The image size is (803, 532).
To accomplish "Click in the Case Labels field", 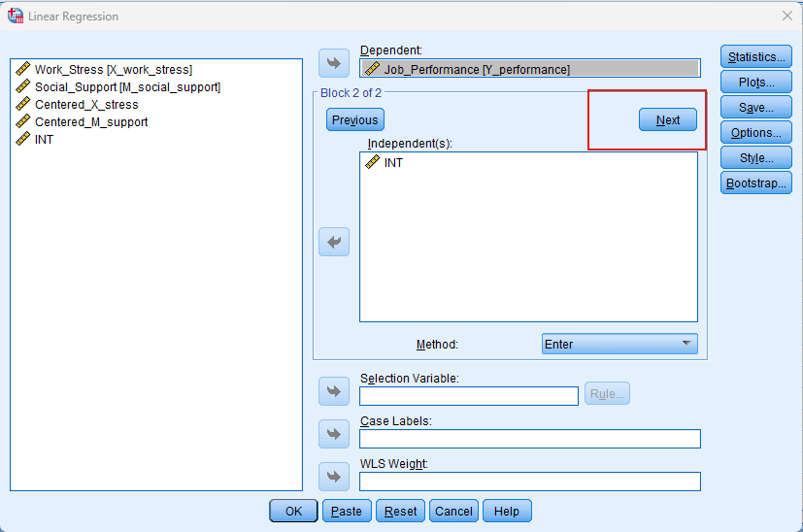I will coord(529,439).
